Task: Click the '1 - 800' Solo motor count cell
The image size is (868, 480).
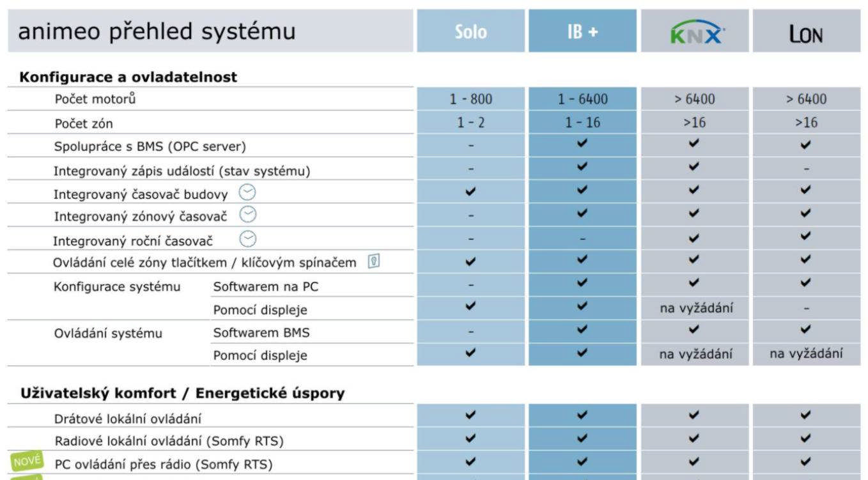Action: pos(470,99)
